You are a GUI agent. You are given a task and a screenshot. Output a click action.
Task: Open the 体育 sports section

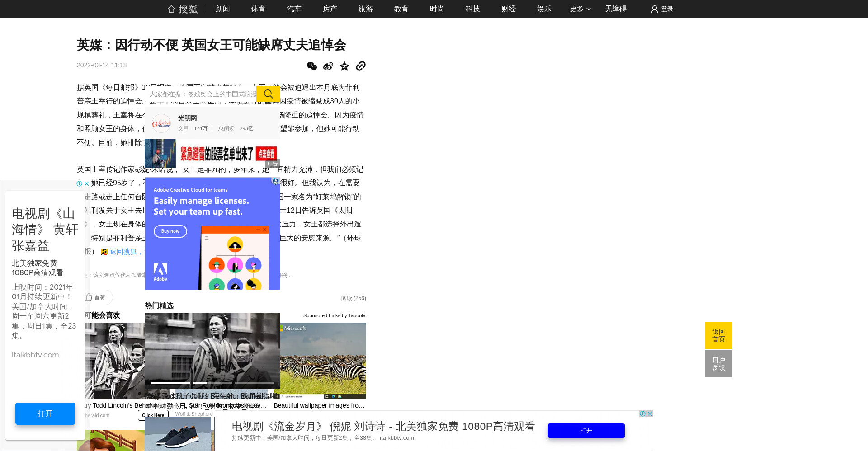pos(258,9)
